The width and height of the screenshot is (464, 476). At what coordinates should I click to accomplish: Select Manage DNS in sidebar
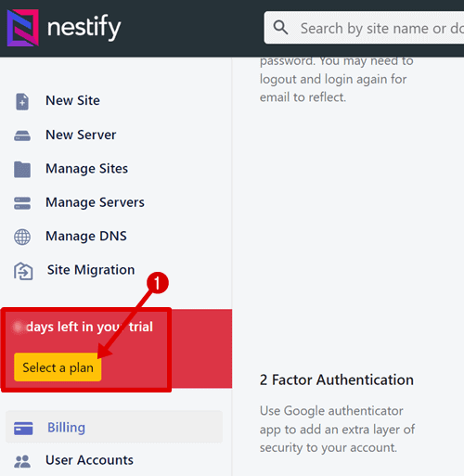coord(86,236)
